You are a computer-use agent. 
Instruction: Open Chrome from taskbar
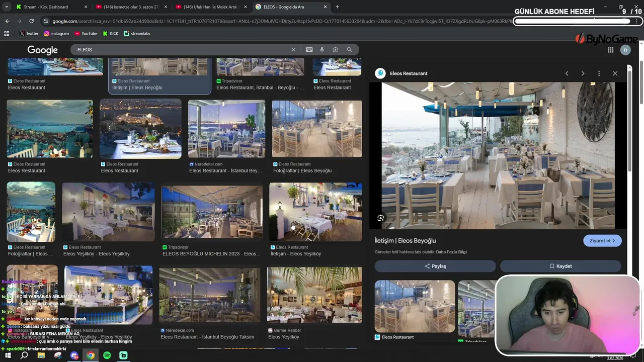(90, 355)
